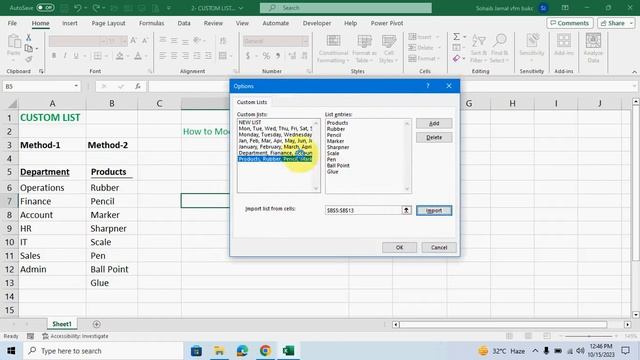Click the Copy icon in Clipboard group
This screenshot has height=360, width=640.
pyautogui.click(x=29, y=49)
